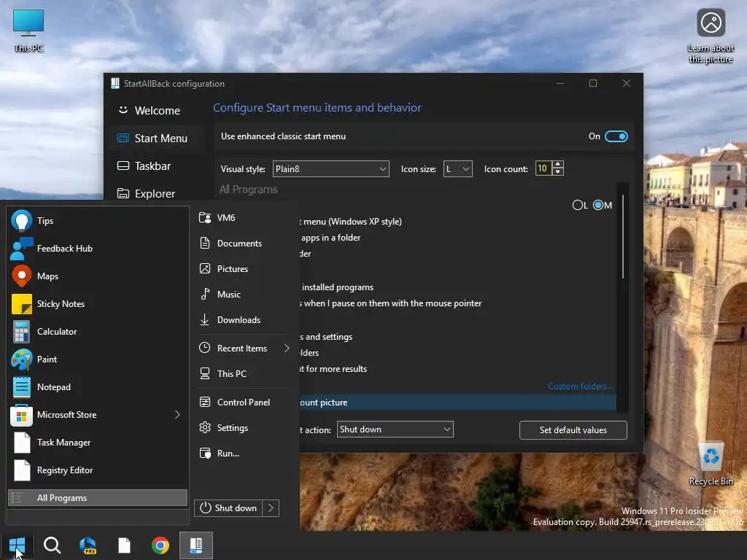Click the Windows Start button
747x560 pixels.
[17, 545]
